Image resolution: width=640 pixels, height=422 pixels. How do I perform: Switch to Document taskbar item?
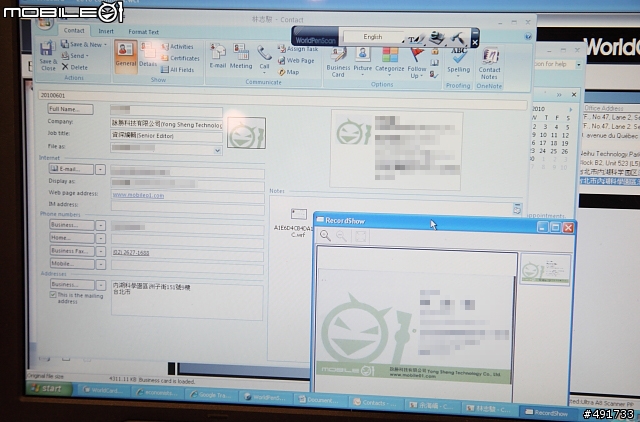point(319,400)
